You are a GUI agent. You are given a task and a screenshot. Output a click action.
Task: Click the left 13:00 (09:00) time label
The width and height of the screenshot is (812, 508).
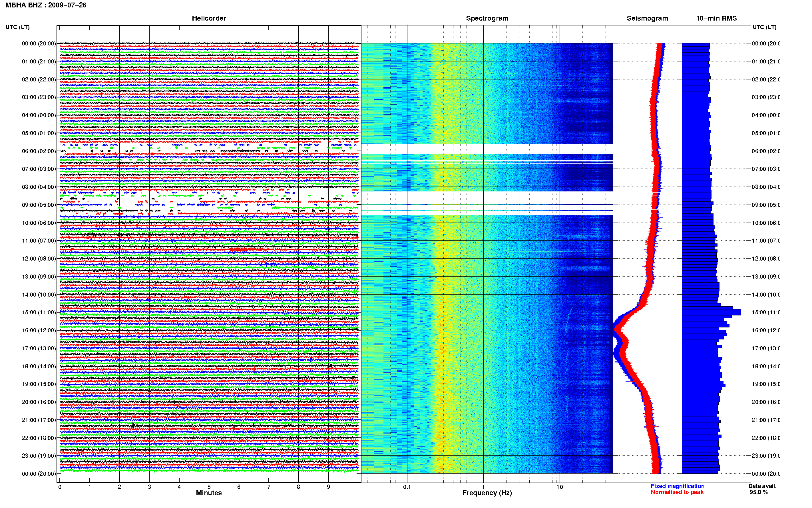click(x=39, y=277)
